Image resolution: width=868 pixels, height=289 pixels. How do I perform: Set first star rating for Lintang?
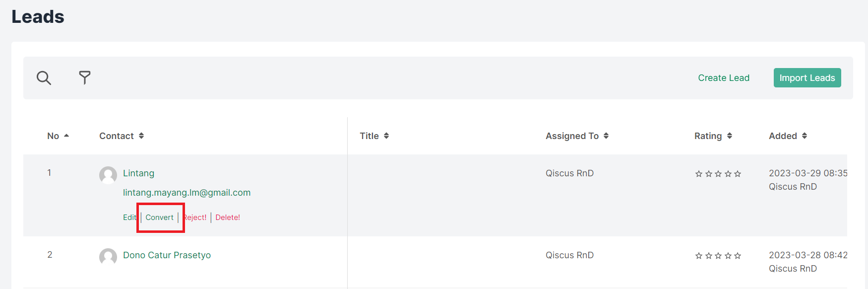pos(699,174)
